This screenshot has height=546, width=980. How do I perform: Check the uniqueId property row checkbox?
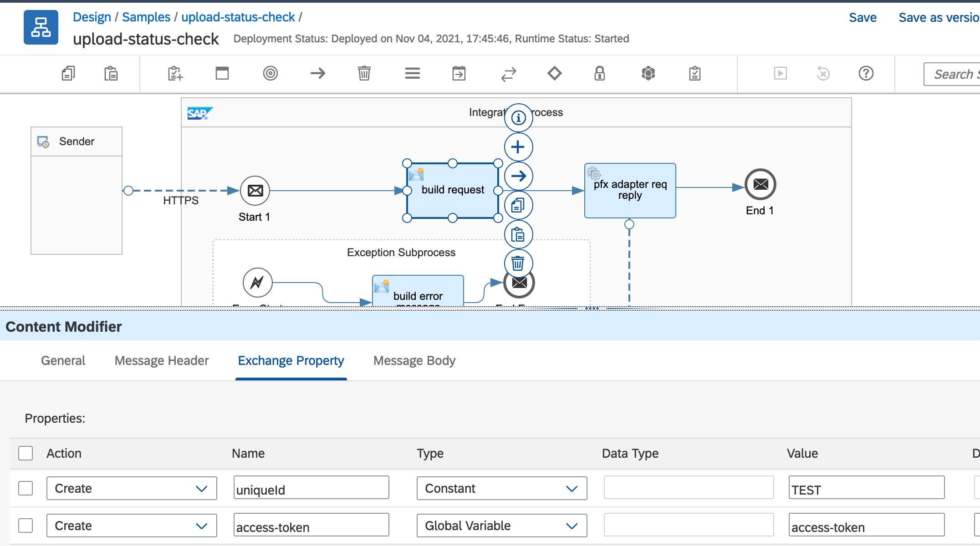click(26, 488)
